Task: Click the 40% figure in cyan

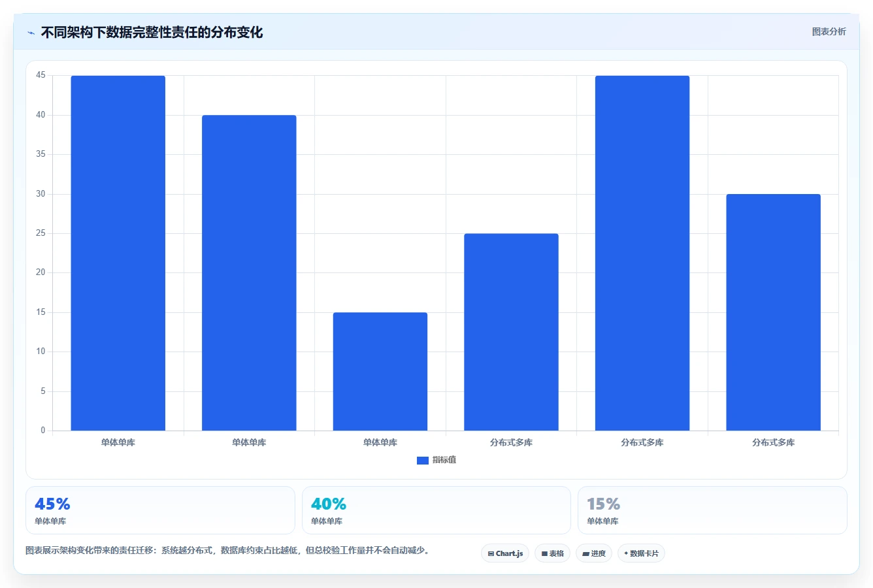Action: pos(329,504)
